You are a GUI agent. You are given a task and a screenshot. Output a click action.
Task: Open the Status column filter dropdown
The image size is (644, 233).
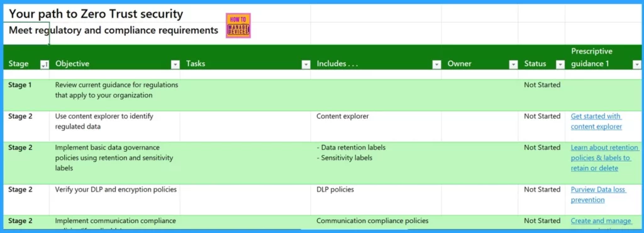pos(560,64)
